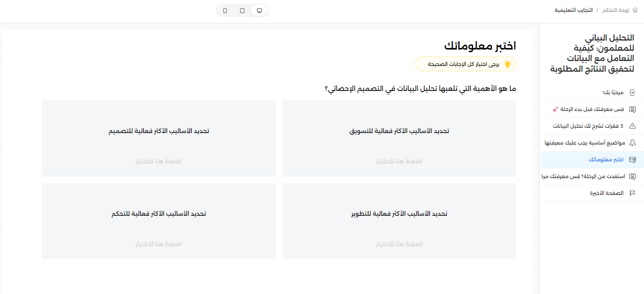Open التجارب التعليمية breadcrumb link
Screen dimensions: 644x294
point(573,10)
